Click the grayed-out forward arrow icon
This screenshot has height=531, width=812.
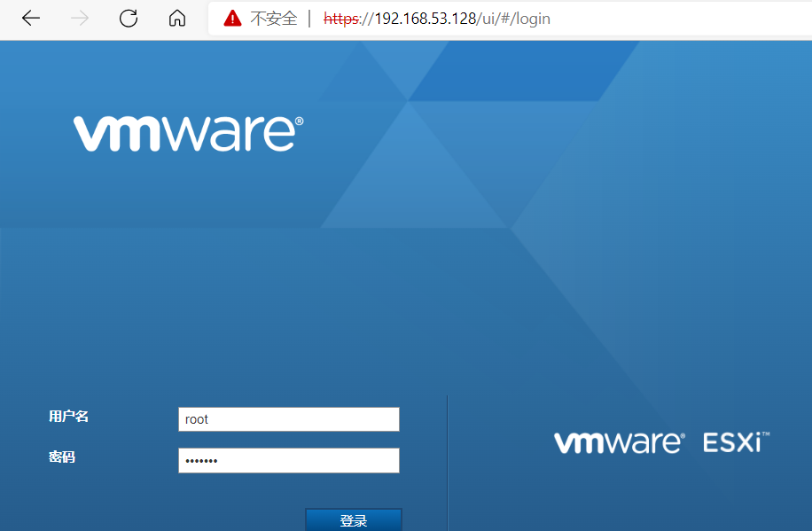[79, 18]
